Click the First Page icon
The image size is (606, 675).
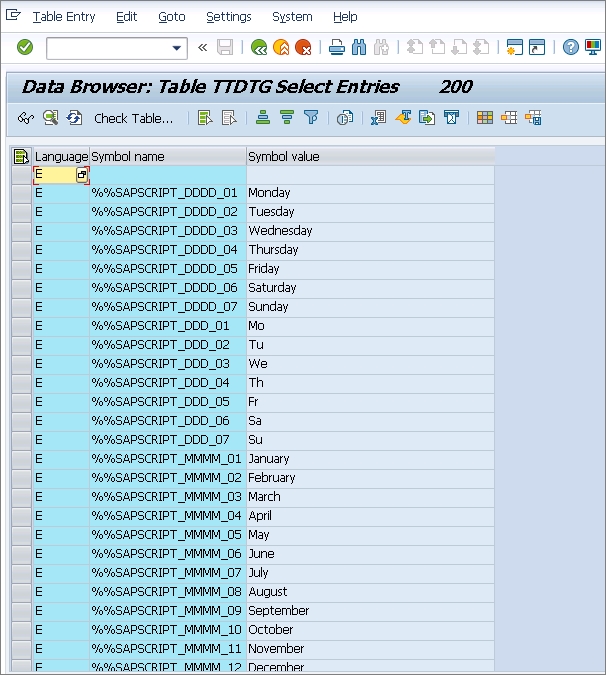[414, 47]
